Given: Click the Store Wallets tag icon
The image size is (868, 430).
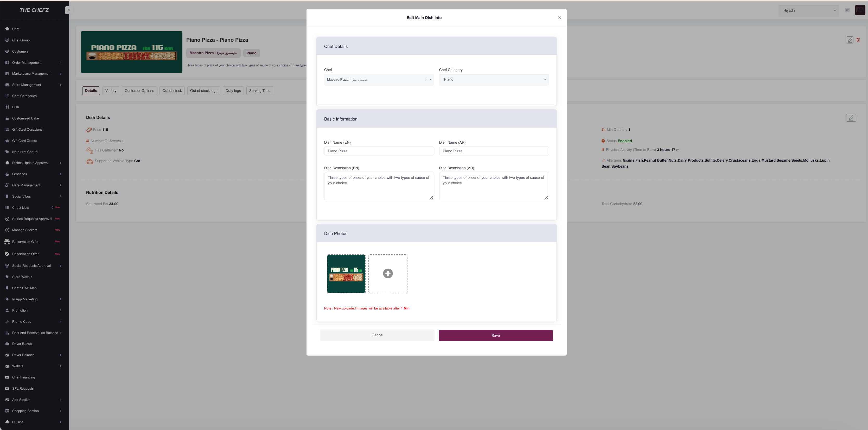Looking at the screenshot, I should coord(7,277).
